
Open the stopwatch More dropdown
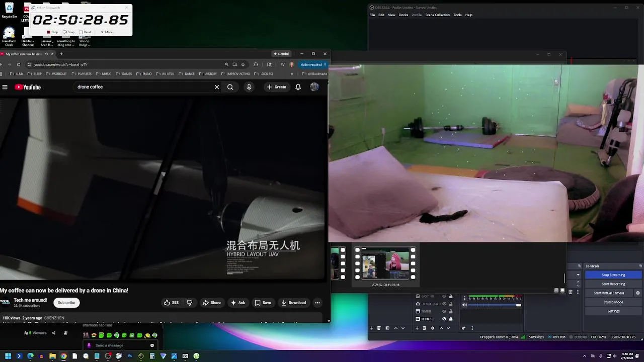(108, 32)
